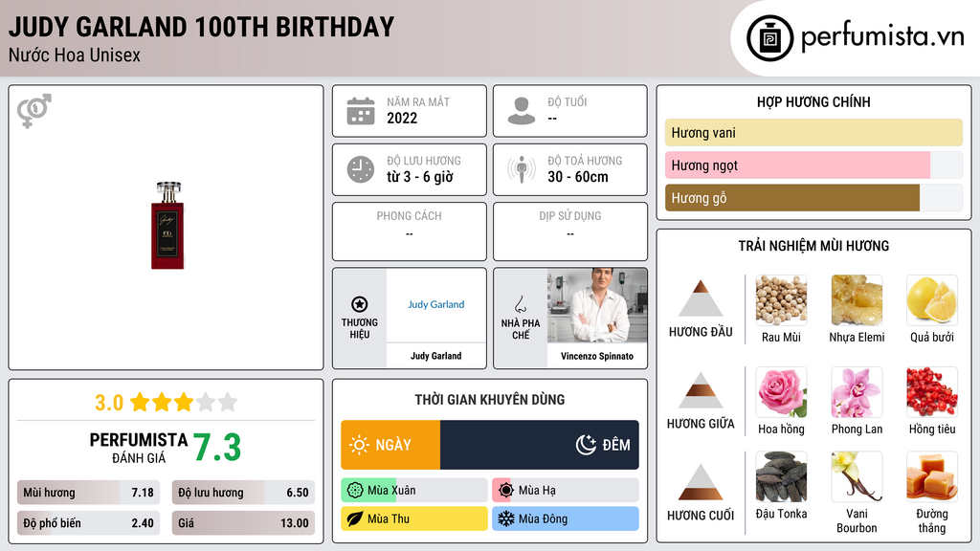
Task: Click the Vincenzo Spinnato name caption
Action: point(597,356)
